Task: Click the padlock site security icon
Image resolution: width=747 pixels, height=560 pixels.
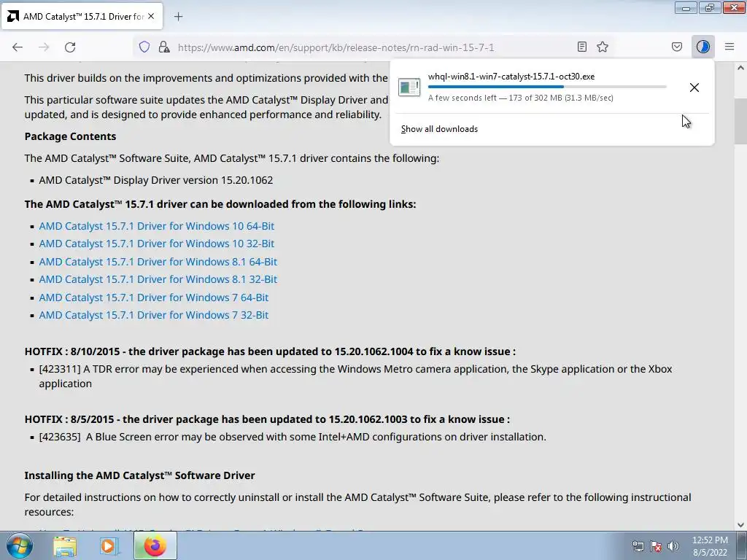Action: 164,47
